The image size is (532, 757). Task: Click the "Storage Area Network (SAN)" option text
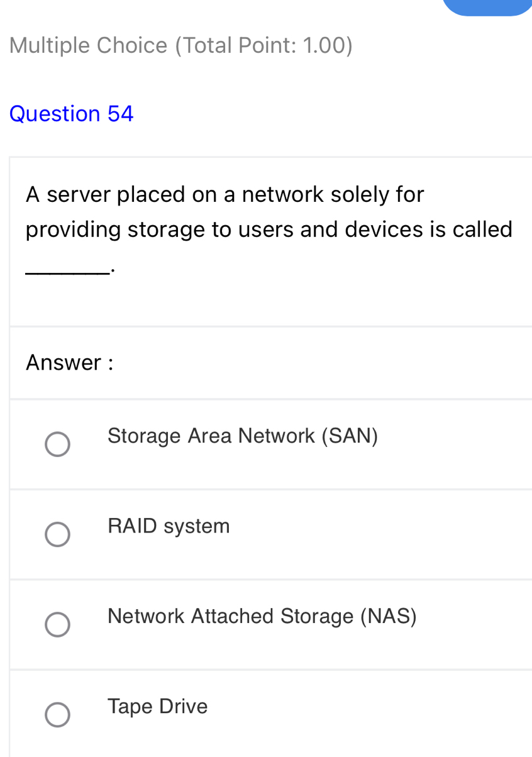pos(243,436)
